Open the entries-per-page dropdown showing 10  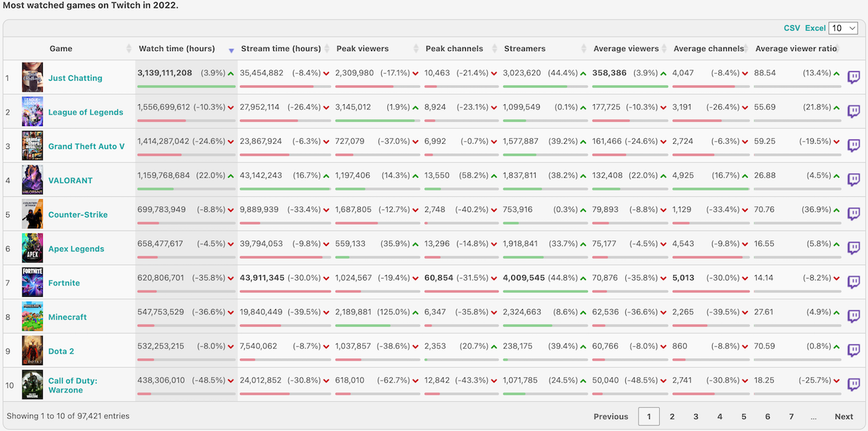[x=843, y=28]
